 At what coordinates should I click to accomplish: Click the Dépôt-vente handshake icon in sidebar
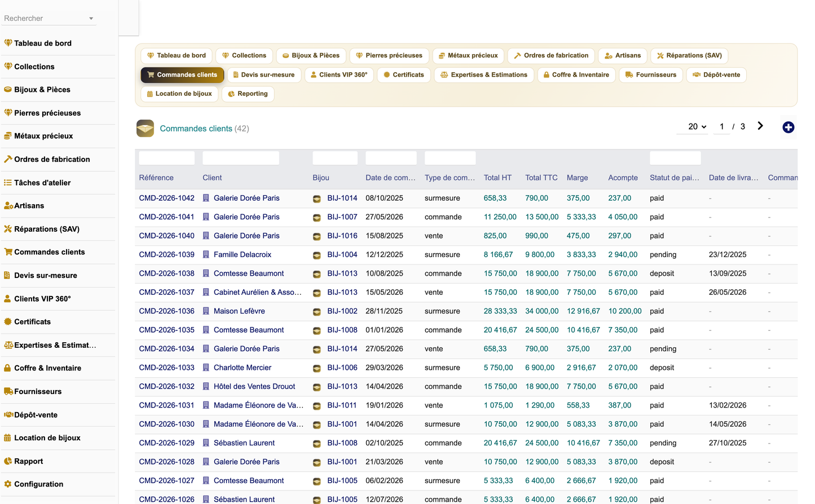click(8, 414)
